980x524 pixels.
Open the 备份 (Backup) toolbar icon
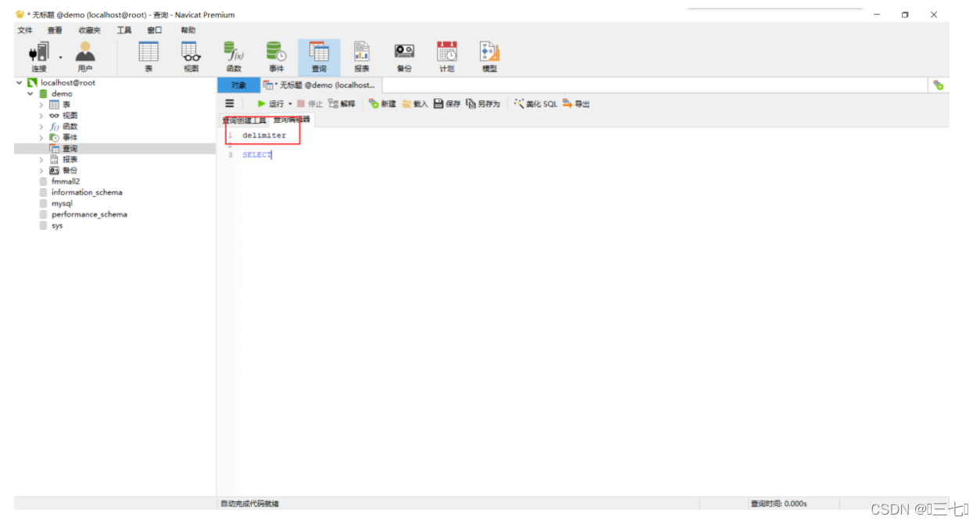404,55
